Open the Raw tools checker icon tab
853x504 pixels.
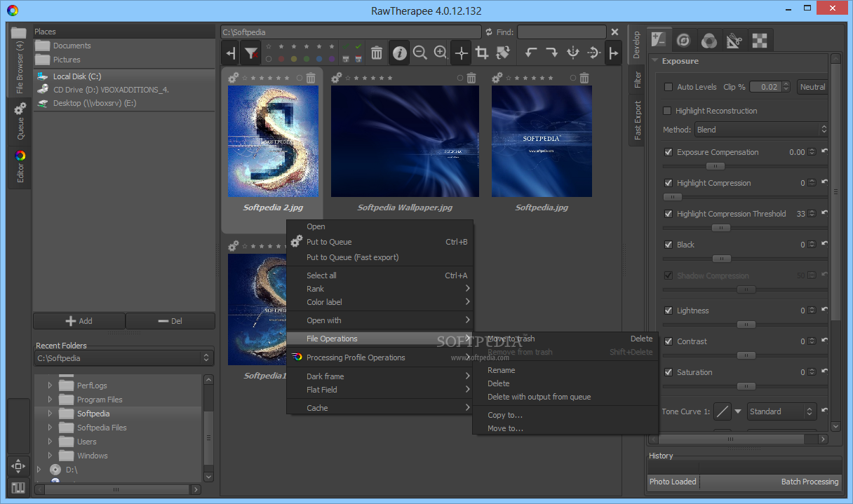pos(759,41)
